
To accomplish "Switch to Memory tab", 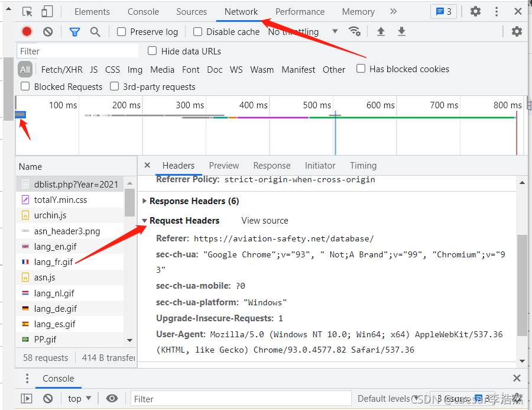I will pyautogui.click(x=358, y=12).
